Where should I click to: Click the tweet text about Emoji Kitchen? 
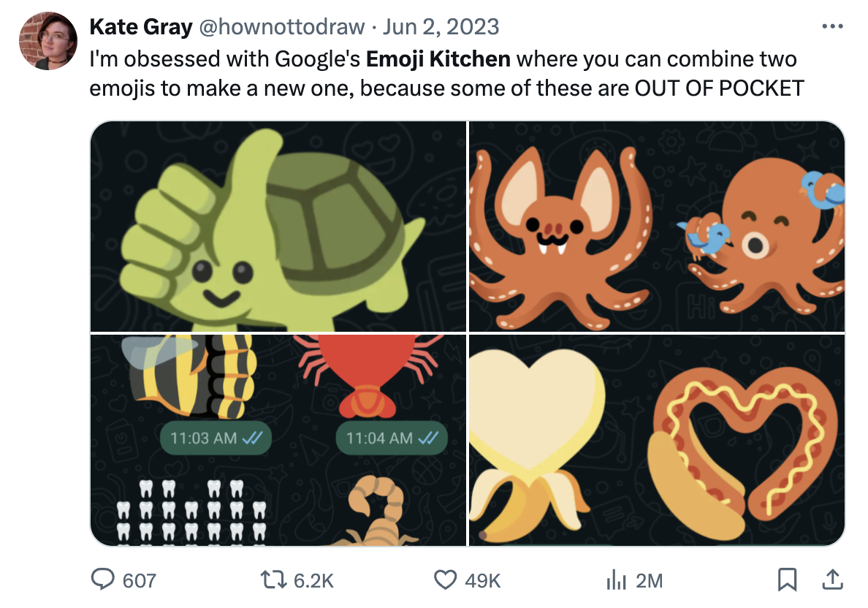(x=446, y=73)
